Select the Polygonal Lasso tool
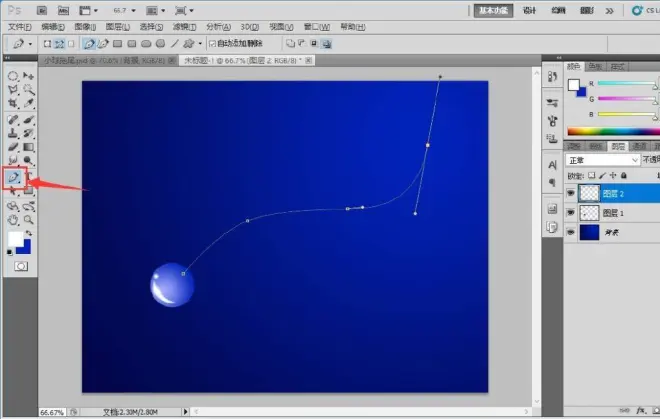This screenshot has width=660, height=419. pos(13,90)
